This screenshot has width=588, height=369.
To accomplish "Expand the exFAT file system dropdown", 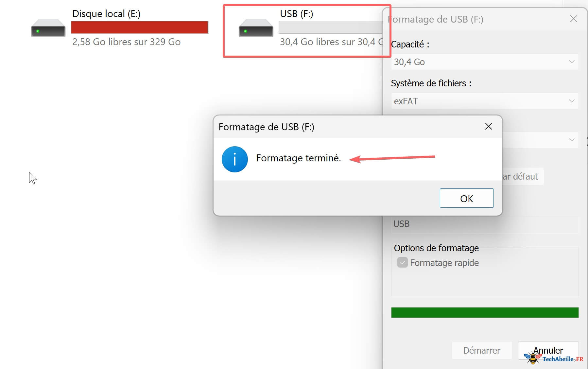I will 484,101.
